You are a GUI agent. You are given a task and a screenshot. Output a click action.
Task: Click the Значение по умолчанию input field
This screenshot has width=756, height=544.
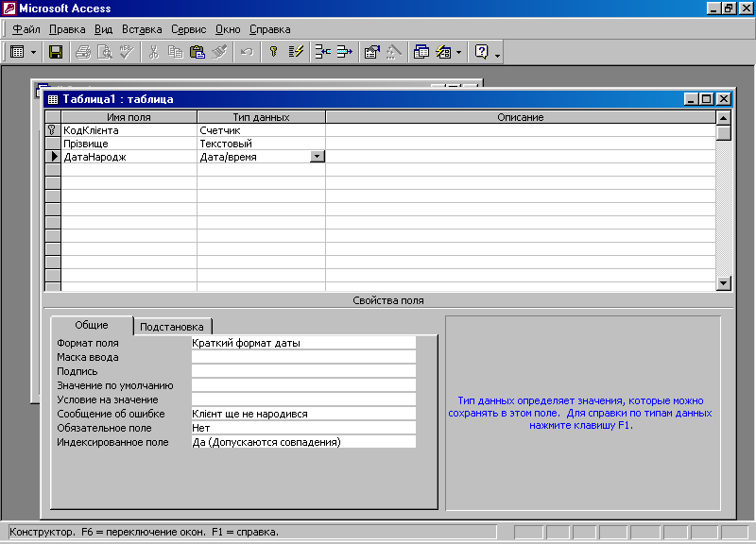pos(303,385)
